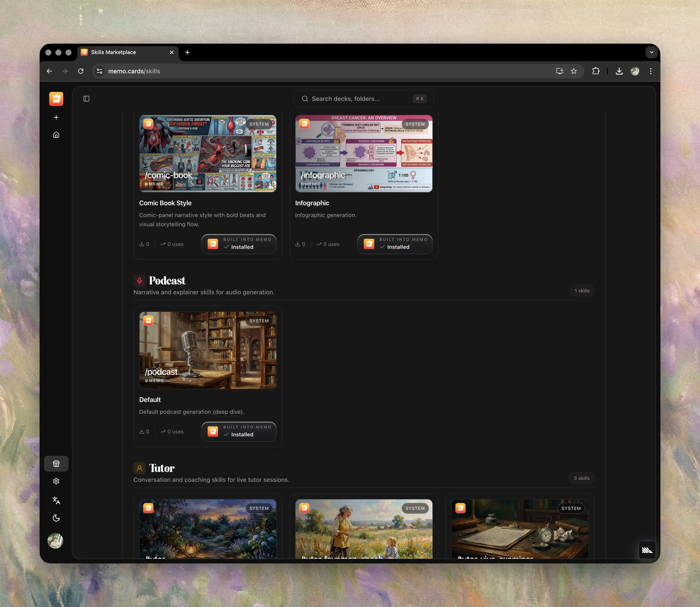Click Installed button on Comic Book Style
Viewport: 700px width, 607px height.
coord(239,244)
